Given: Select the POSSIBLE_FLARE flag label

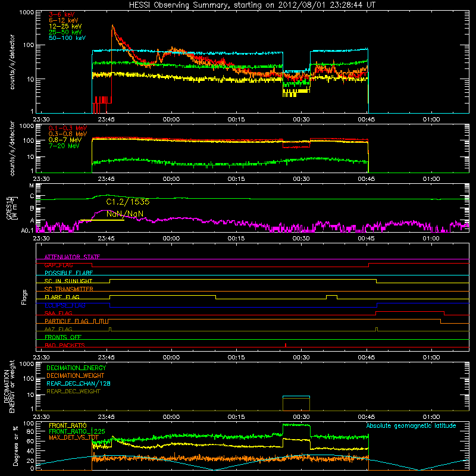Looking at the screenshot, I should coord(68,273).
